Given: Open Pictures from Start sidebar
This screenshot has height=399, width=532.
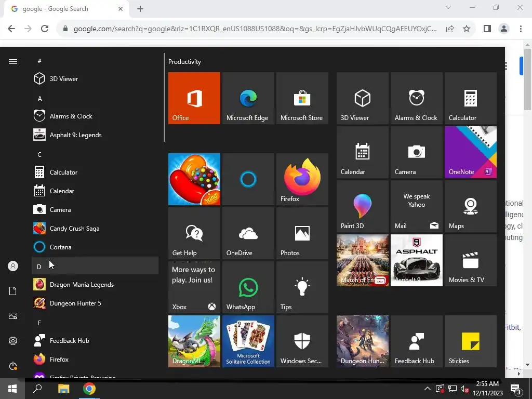Looking at the screenshot, I should coord(13,316).
